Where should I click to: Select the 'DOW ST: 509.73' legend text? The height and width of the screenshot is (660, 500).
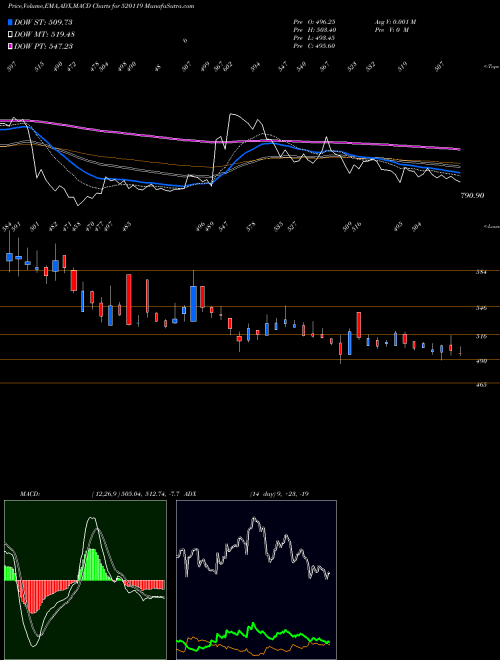coord(43,22)
